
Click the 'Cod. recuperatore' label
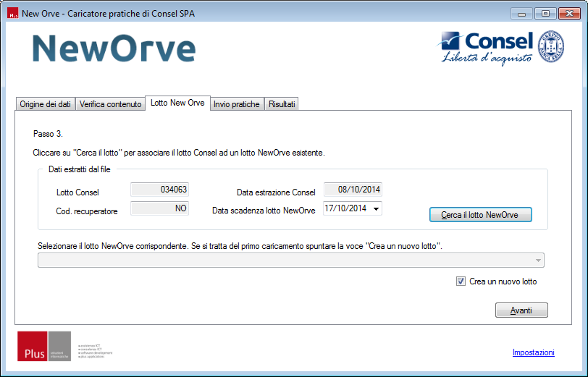click(87, 211)
